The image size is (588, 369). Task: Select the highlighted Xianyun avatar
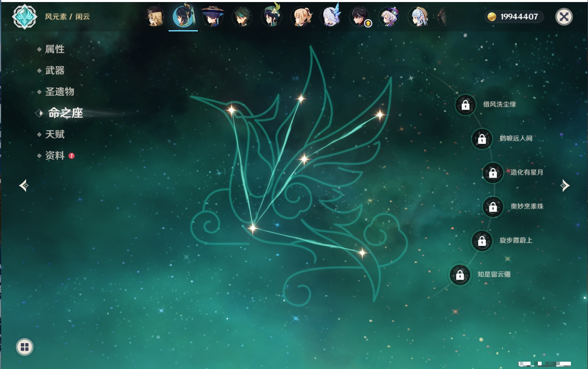click(x=183, y=16)
